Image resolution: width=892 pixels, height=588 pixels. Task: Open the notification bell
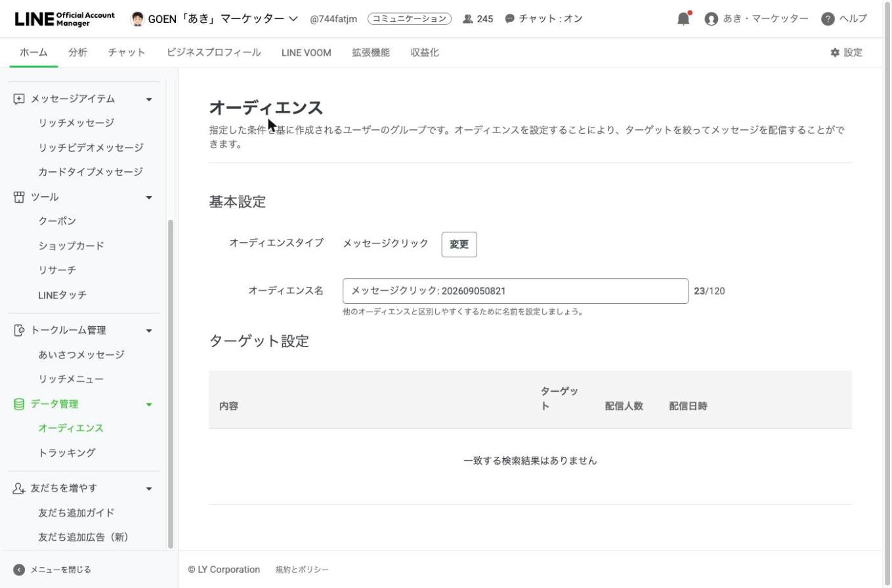[x=684, y=18]
